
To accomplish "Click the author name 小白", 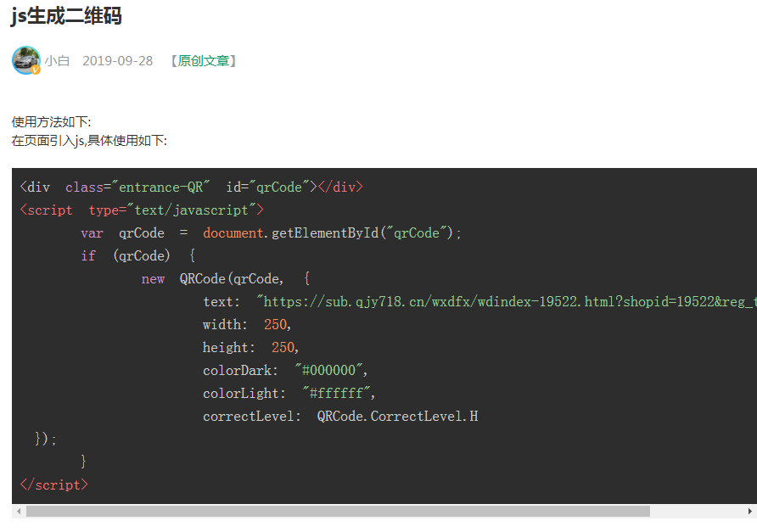I will click(x=58, y=60).
